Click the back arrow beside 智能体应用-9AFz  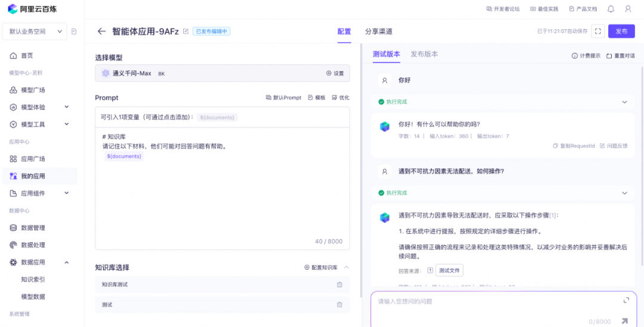point(101,31)
